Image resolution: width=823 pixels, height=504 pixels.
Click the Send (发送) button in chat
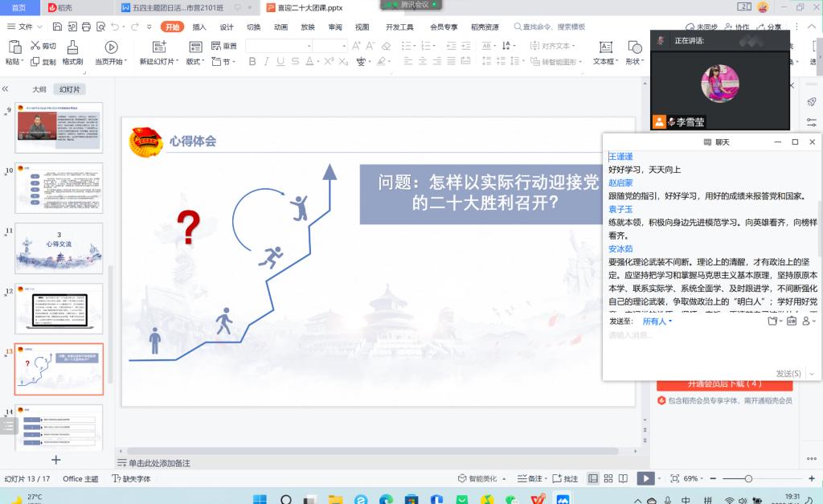pos(788,373)
